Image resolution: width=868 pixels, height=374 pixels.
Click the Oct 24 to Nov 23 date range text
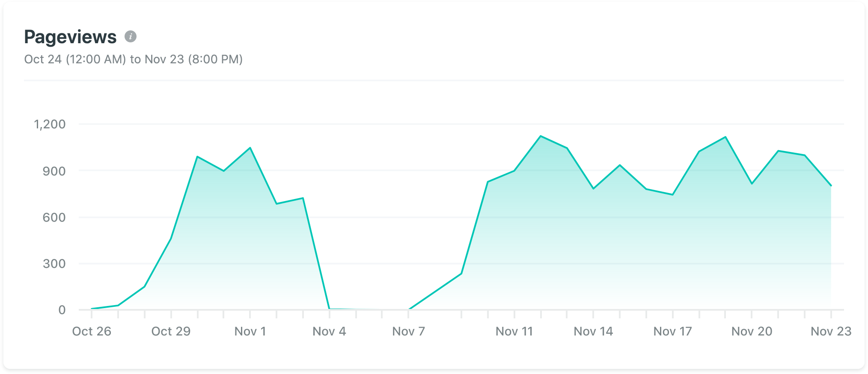click(133, 59)
